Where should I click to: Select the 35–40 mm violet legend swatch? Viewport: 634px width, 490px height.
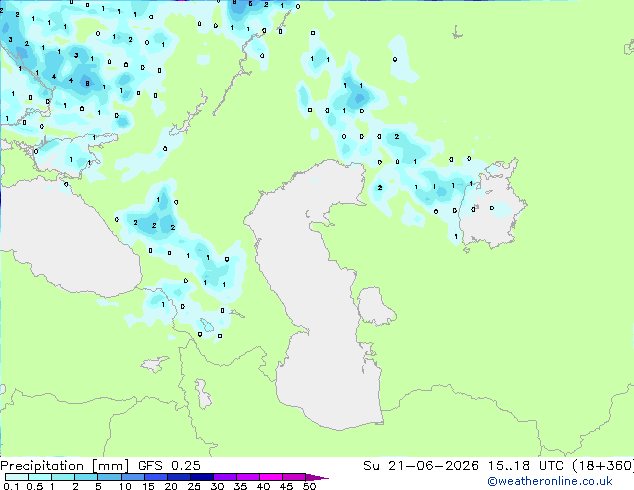248,477
